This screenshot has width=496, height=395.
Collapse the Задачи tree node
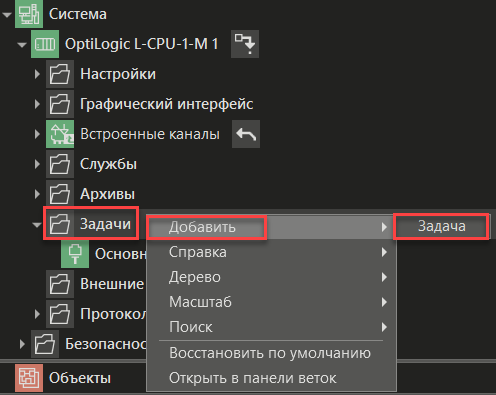[x=37, y=225]
